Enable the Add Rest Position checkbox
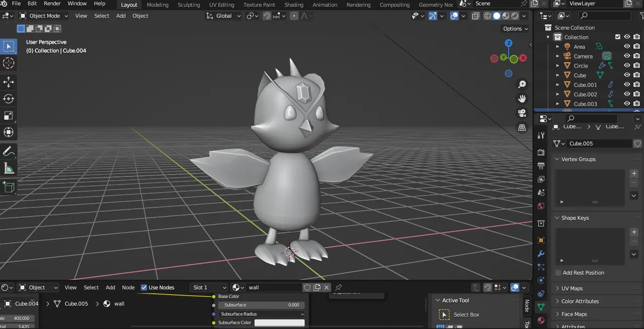Viewport: 644px width, 329px height. point(558,273)
